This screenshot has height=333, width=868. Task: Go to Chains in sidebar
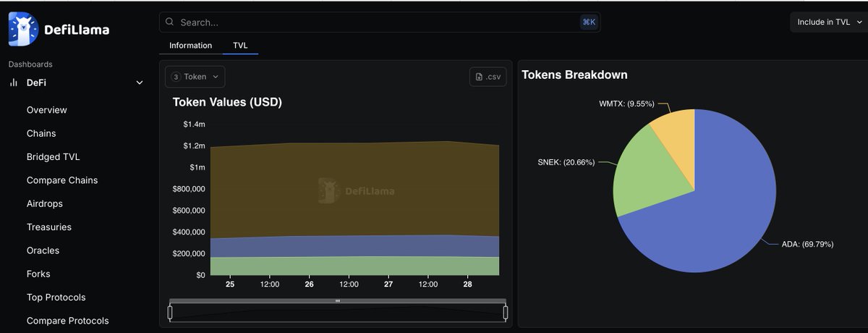point(41,133)
